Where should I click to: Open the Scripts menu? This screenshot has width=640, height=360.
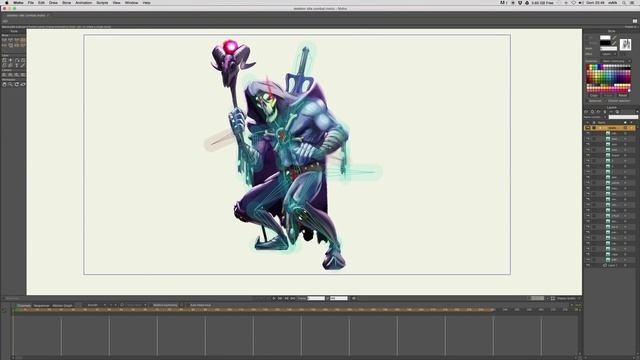[102, 3]
